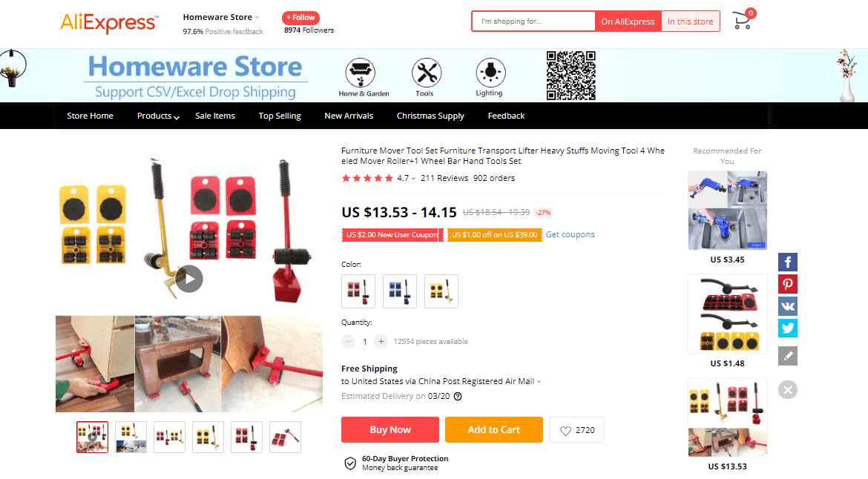868x479 pixels.
Task: Open the shopping cart icon
Action: (x=743, y=21)
